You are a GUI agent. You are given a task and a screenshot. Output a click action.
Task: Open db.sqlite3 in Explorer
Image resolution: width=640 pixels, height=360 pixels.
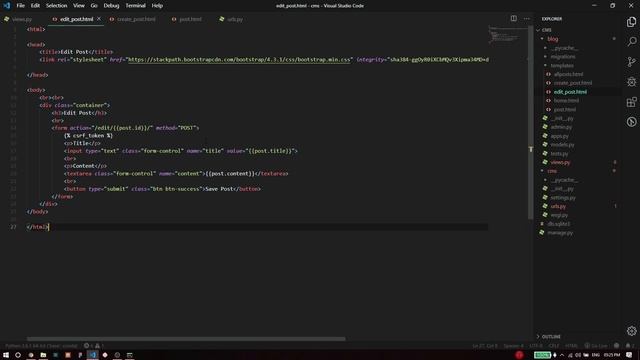pyautogui.click(x=558, y=224)
